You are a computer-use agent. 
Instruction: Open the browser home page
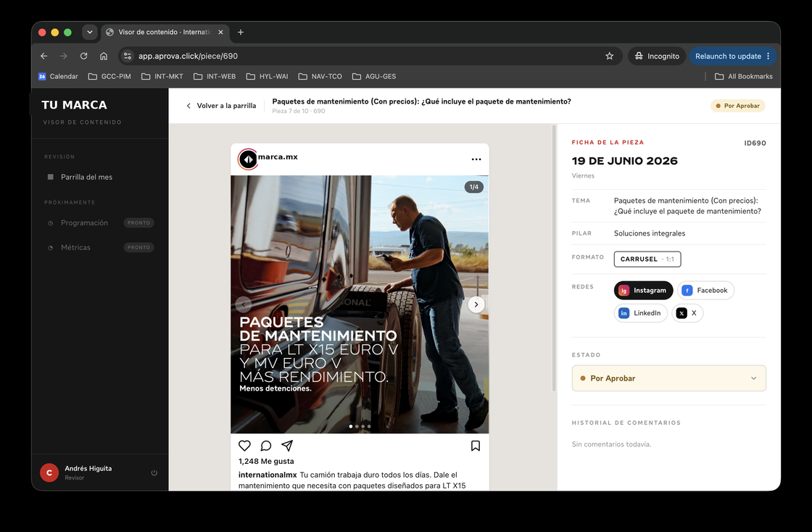(104, 56)
